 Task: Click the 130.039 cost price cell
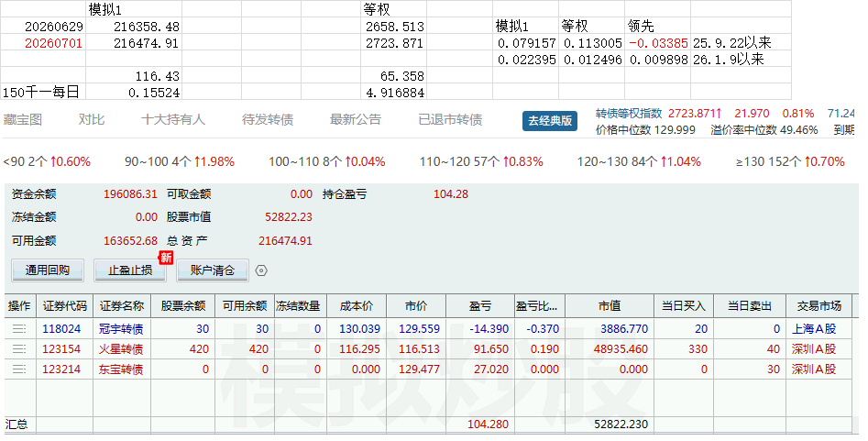360,328
